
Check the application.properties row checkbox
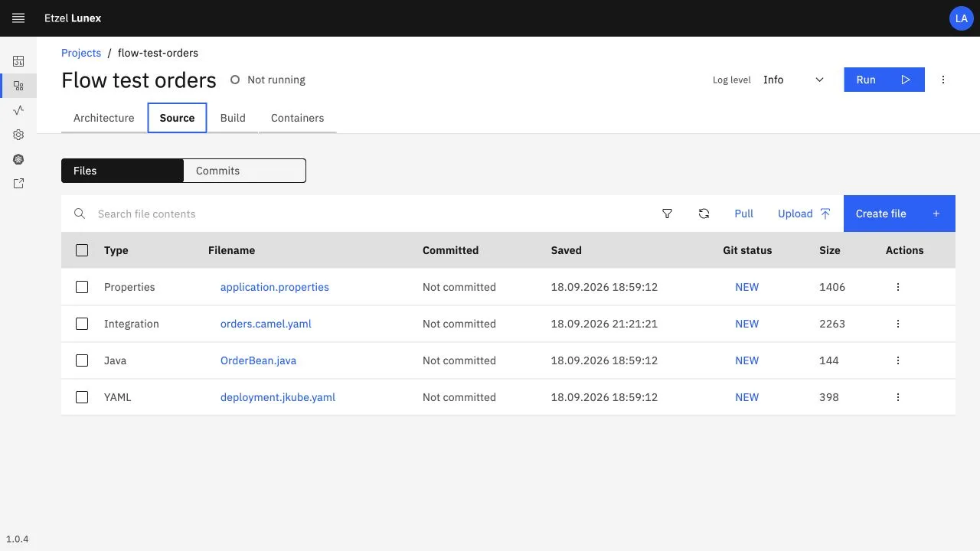point(82,287)
